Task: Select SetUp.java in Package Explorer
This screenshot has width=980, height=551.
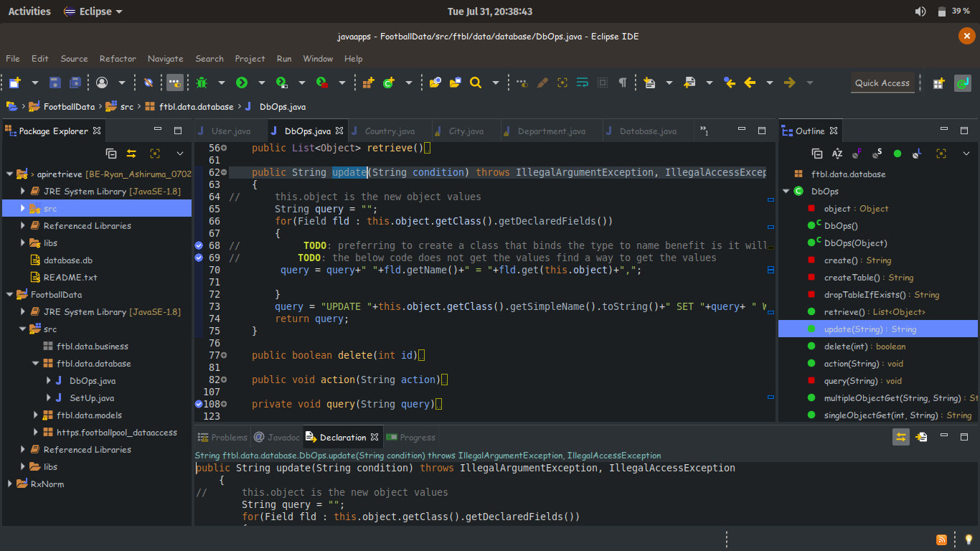Action: point(92,398)
